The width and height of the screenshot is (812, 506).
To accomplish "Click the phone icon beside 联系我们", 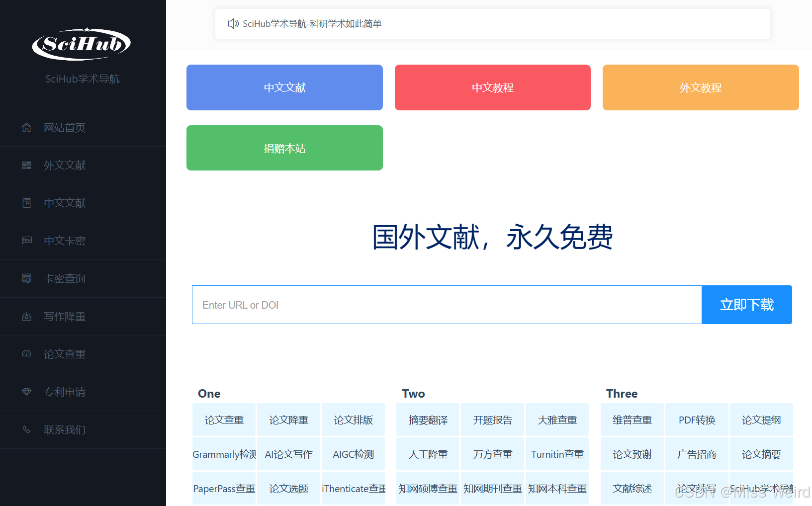I will click(27, 430).
